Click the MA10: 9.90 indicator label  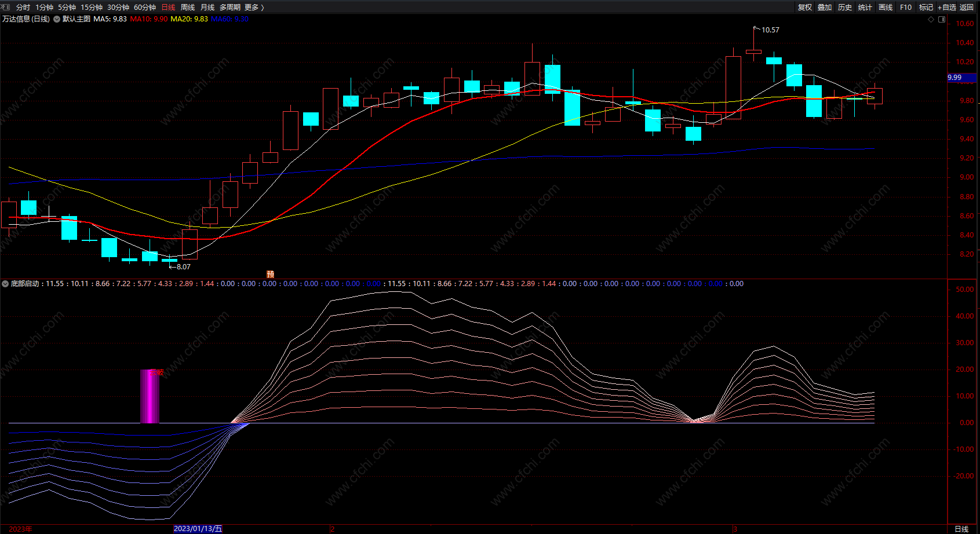(x=149, y=19)
